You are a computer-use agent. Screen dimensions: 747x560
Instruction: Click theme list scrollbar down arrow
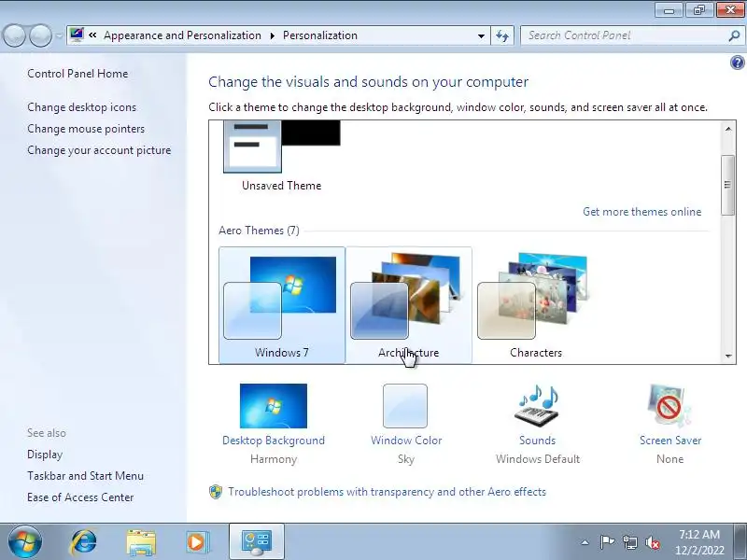(x=728, y=356)
